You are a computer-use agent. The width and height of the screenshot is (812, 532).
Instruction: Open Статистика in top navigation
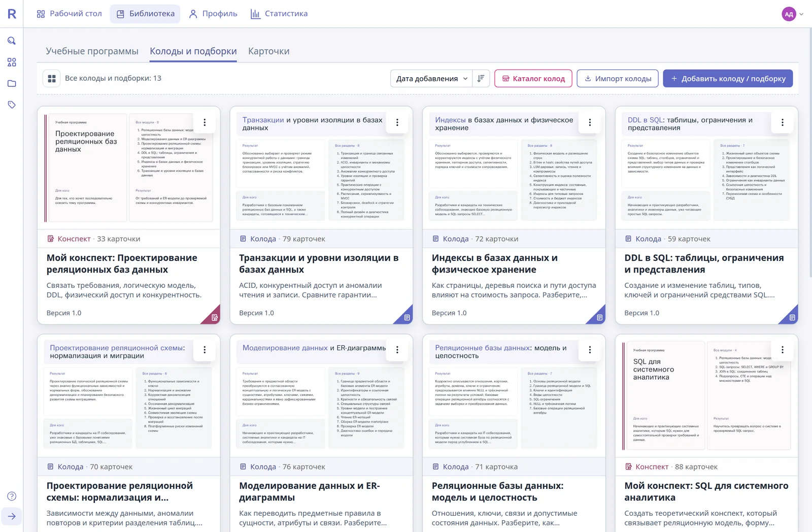pyautogui.click(x=279, y=14)
